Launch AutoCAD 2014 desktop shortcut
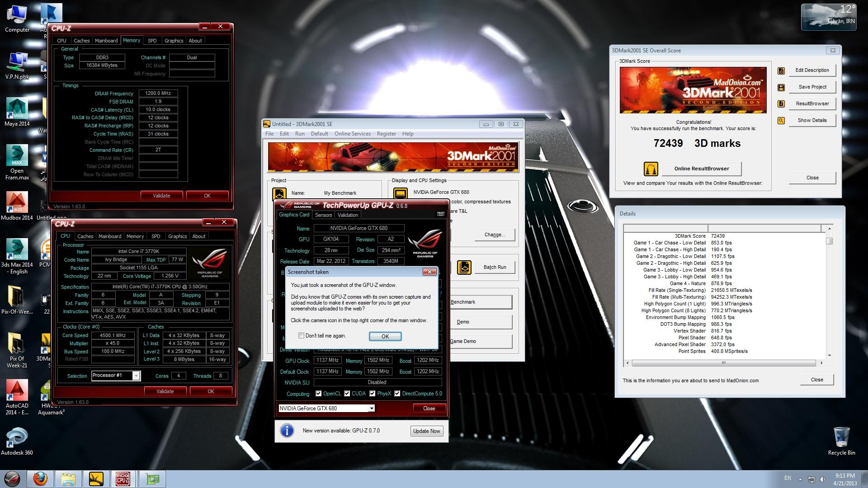This screenshot has width=868, height=488. coord(17,397)
